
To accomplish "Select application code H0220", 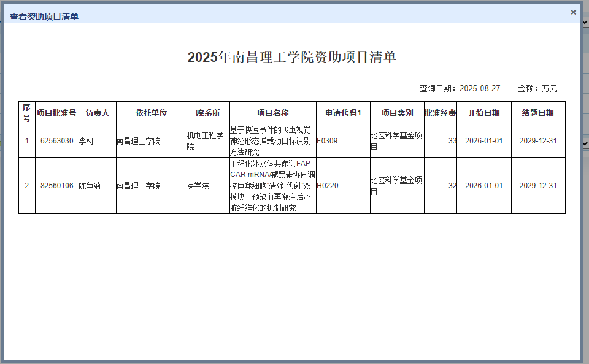I will coord(328,186).
